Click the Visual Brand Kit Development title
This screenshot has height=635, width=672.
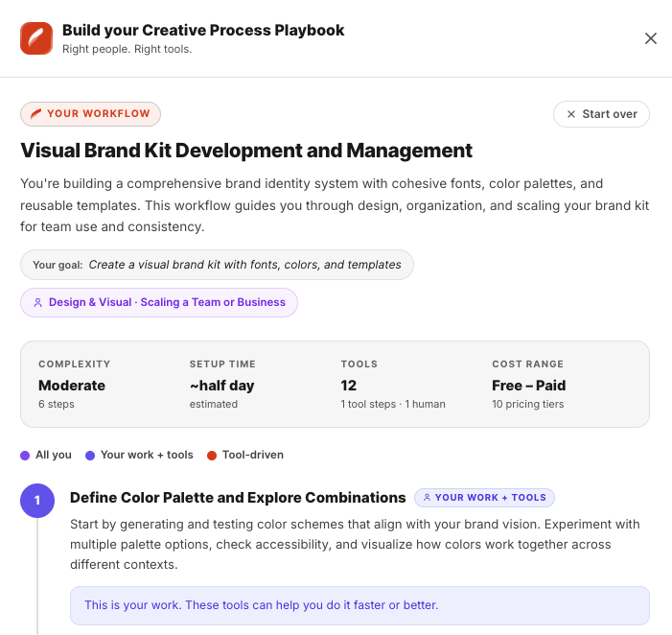(x=246, y=151)
